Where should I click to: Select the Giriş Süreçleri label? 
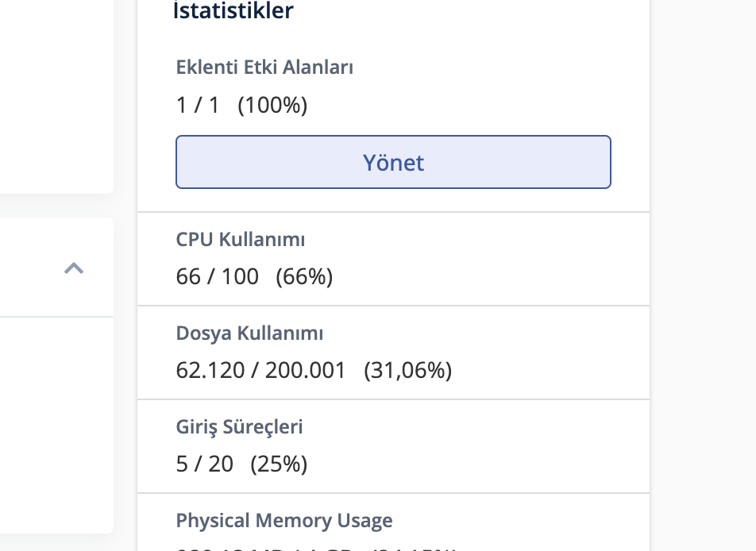(x=240, y=427)
